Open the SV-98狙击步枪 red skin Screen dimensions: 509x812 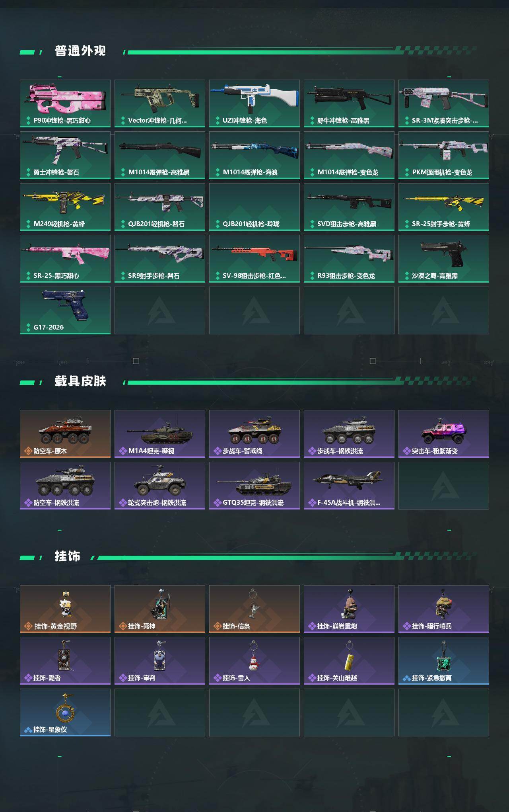(x=254, y=259)
